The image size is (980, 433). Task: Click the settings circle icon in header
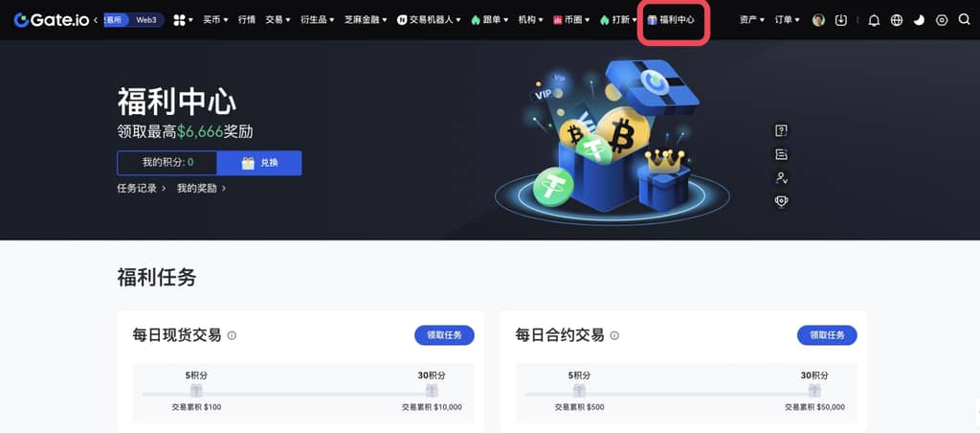942,20
